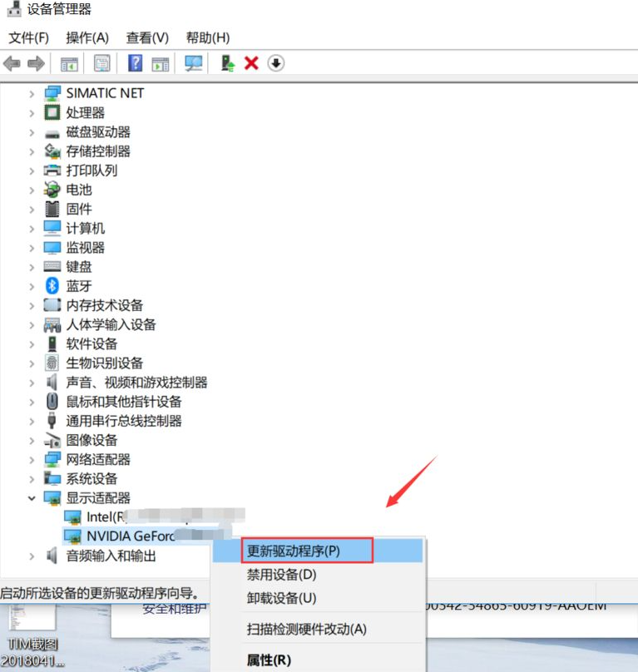The width and height of the screenshot is (638, 672).
Task: Expand the 网络适配器 node
Action: click(32, 459)
